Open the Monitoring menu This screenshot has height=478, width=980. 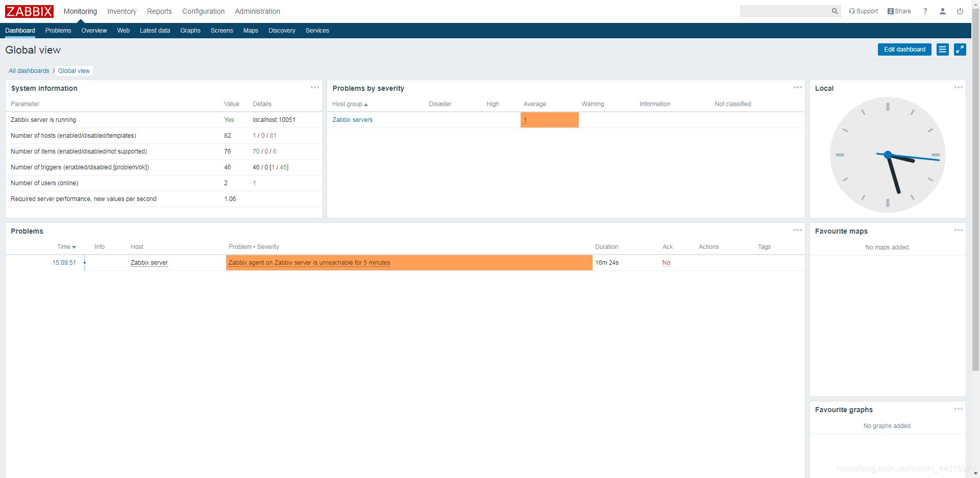(x=80, y=11)
